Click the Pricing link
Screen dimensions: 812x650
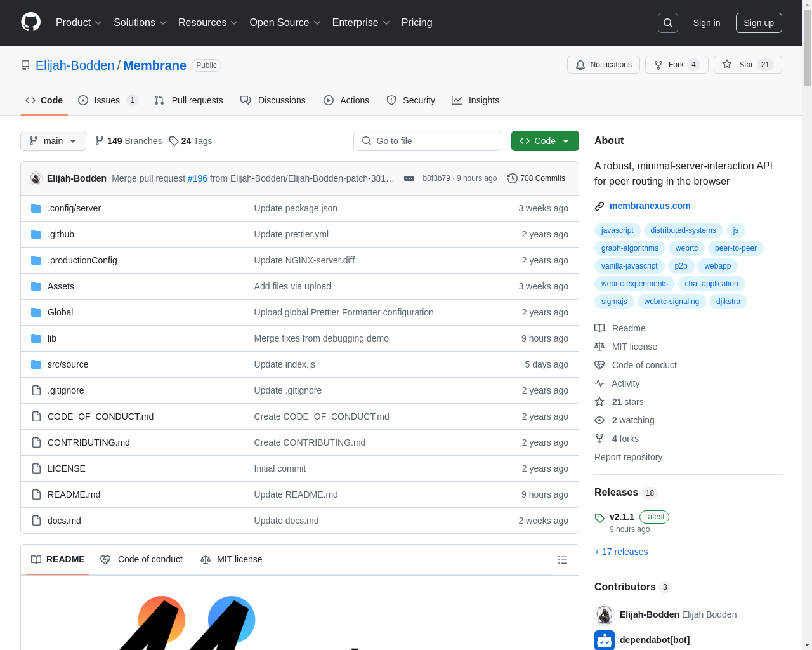pyautogui.click(x=417, y=23)
